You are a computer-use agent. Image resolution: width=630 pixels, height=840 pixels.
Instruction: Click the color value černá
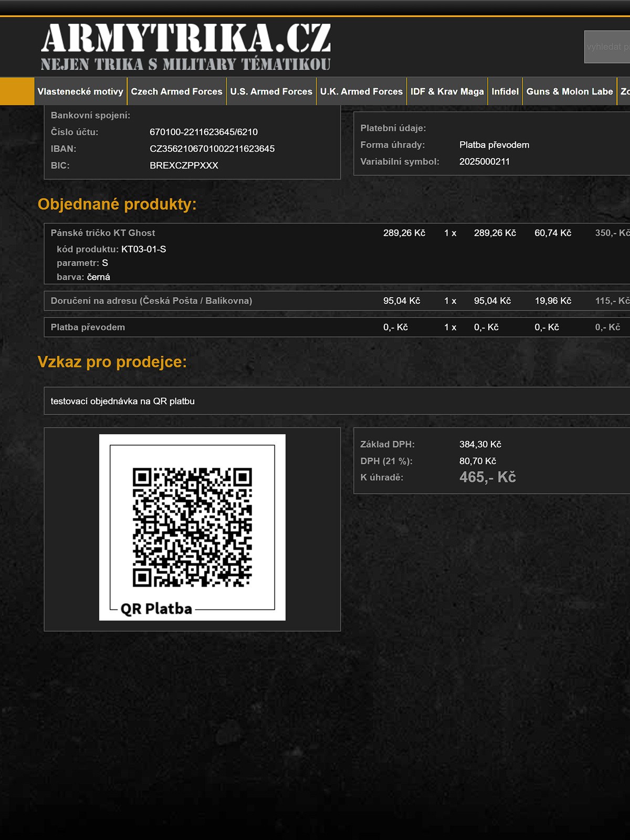98,277
